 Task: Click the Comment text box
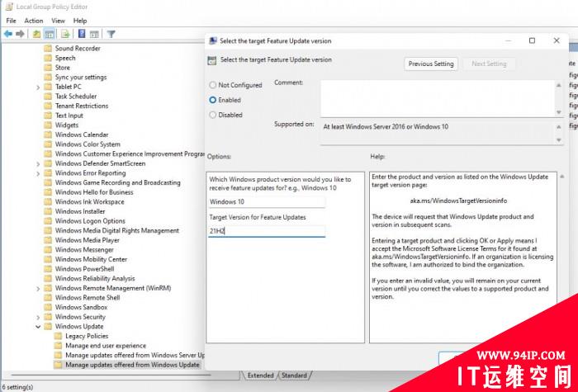pos(438,98)
